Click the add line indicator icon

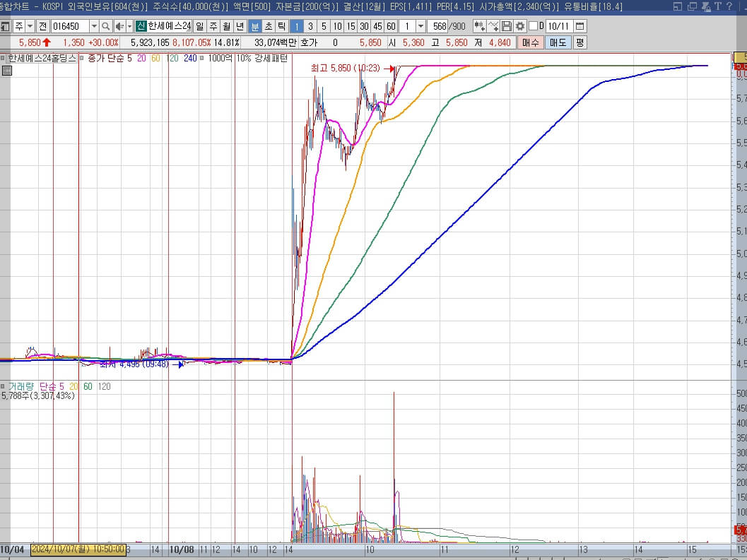point(493,25)
